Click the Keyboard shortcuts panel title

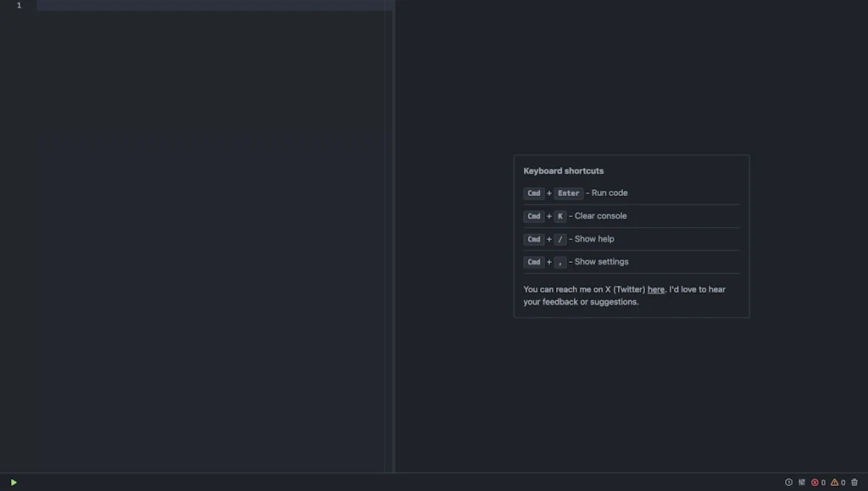click(563, 170)
